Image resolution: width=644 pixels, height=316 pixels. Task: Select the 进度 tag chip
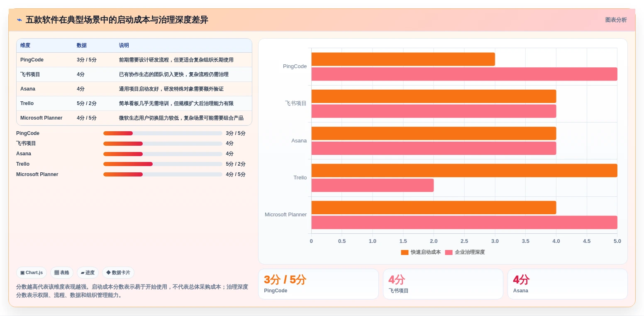[x=88, y=273]
